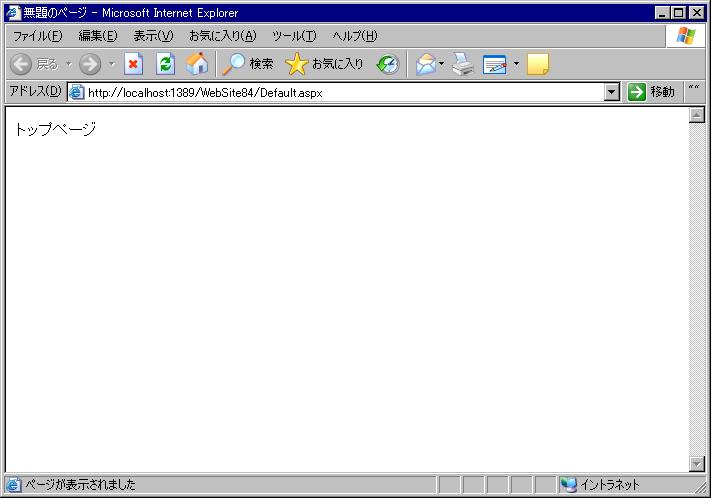
Task: Click the intranet zone icon in status bar
Action: pos(568,485)
